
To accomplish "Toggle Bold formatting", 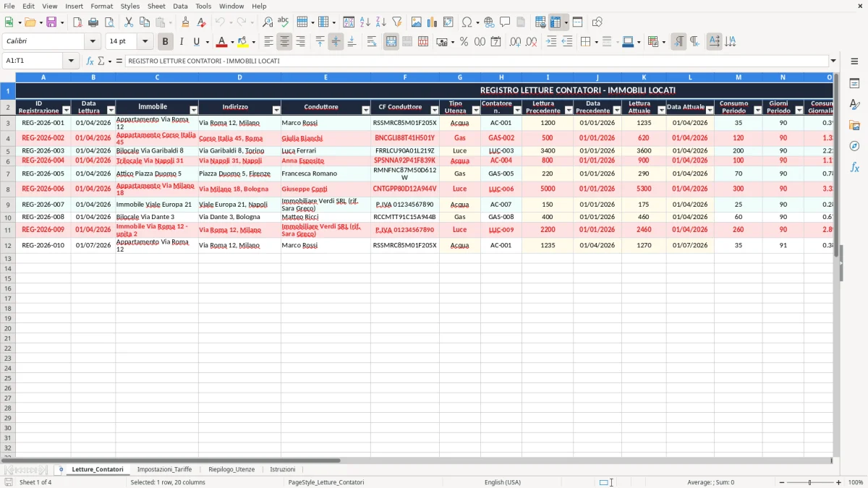I will pos(166,42).
